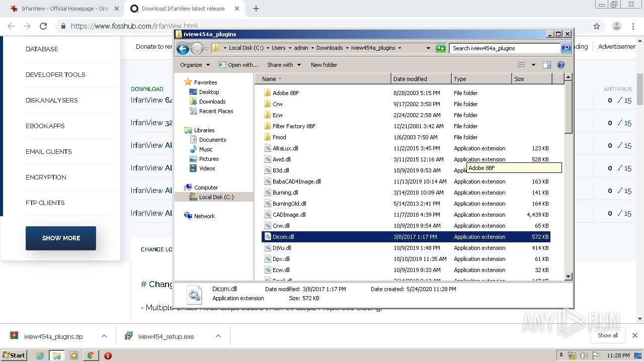644x362 pixels.
Task: Click the Explorer help question mark icon
Action: (561, 65)
